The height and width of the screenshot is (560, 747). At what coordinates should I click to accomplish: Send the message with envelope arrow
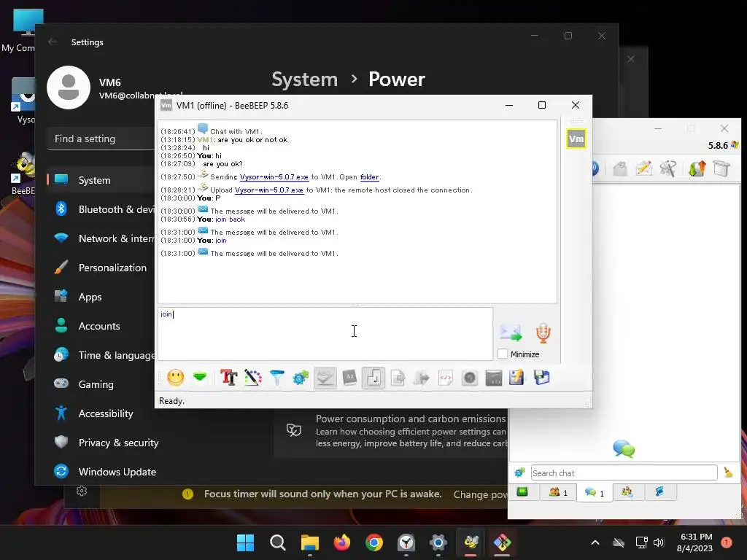[510, 332]
